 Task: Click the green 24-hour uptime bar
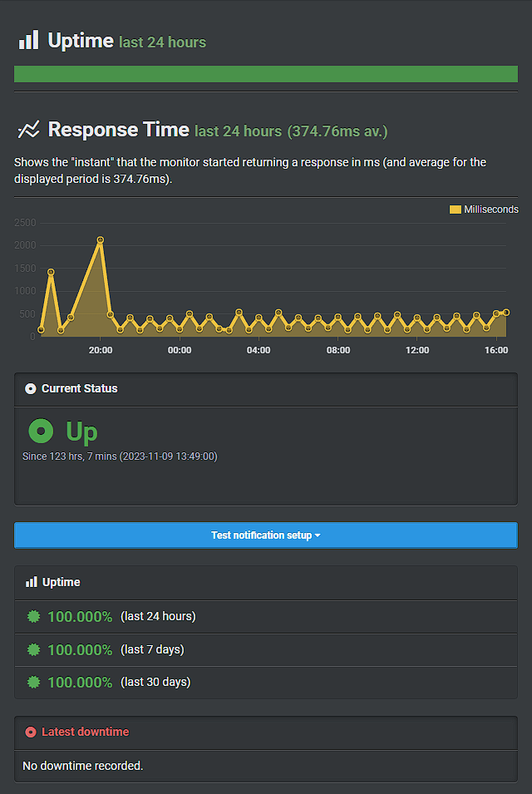point(266,74)
